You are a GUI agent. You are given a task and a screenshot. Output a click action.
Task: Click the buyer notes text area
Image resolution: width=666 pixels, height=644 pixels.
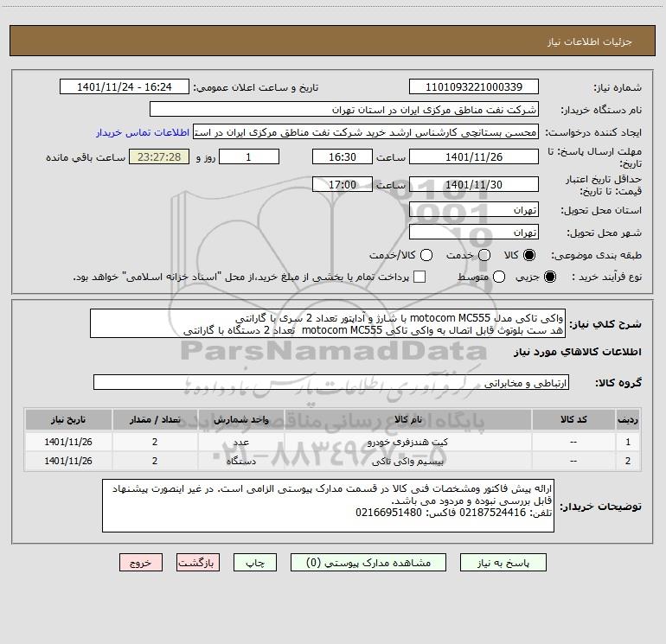(329, 506)
